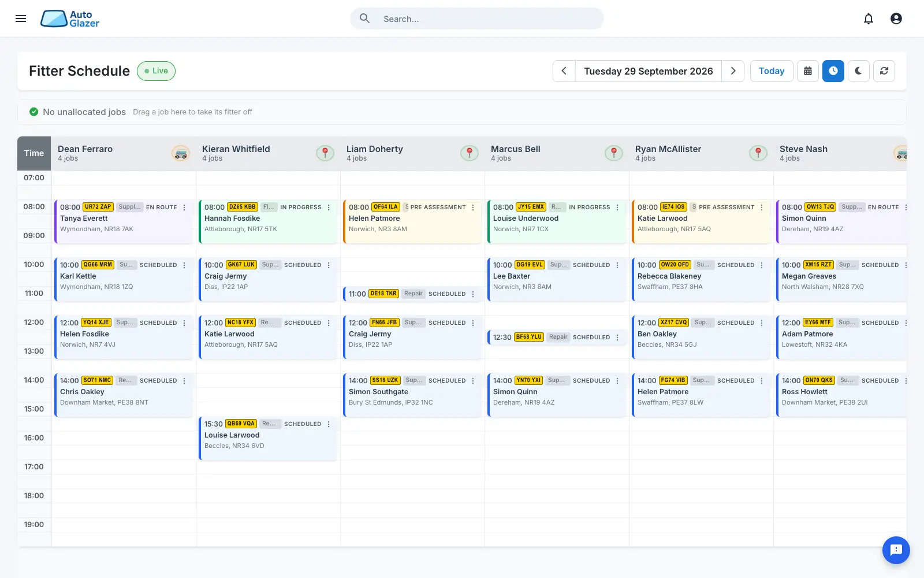Click the date Tuesday 29 September 2026
This screenshot has height=578, width=924.
tap(649, 71)
